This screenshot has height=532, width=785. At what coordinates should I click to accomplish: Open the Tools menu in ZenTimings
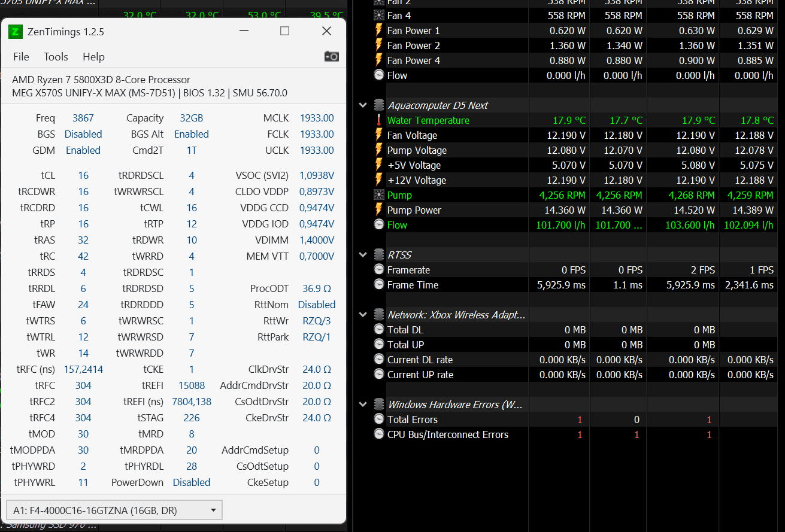tap(56, 56)
